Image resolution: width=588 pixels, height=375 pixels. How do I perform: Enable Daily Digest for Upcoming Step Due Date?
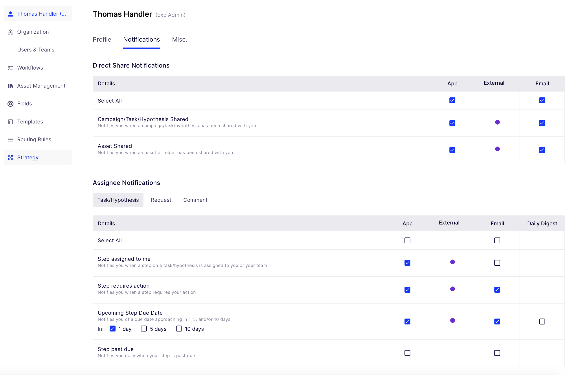point(542,322)
